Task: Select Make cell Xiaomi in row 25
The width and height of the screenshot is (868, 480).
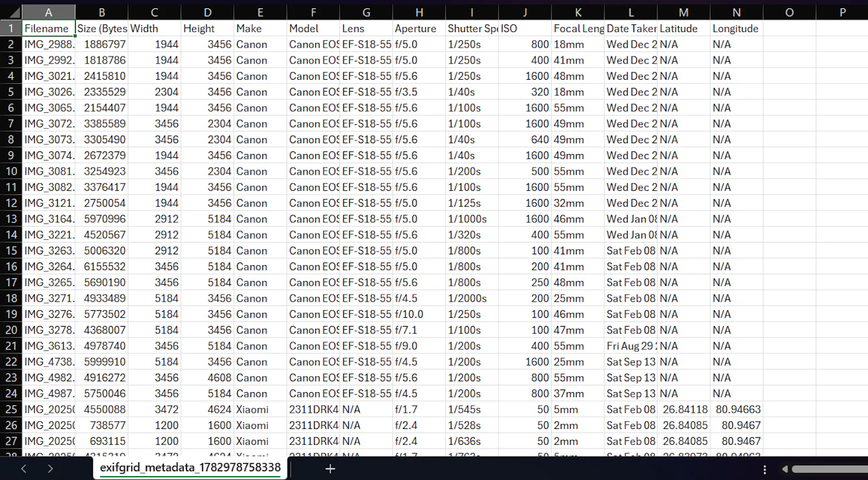Action: [260, 409]
